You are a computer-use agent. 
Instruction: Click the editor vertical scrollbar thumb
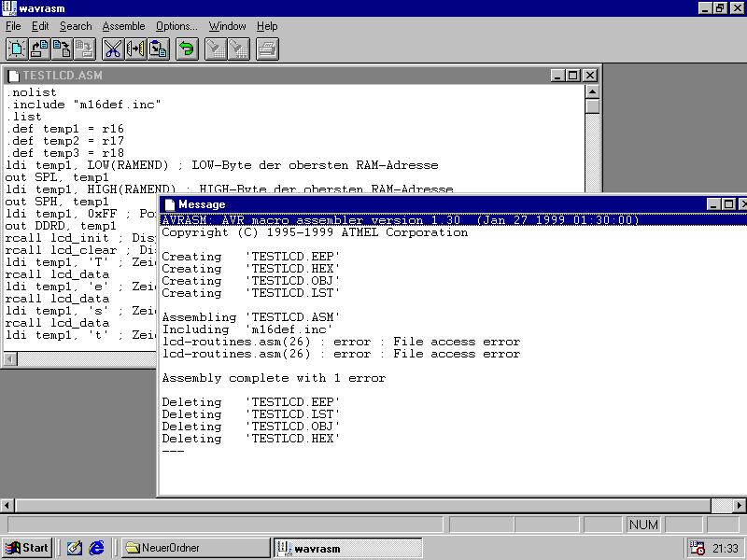point(592,106)
